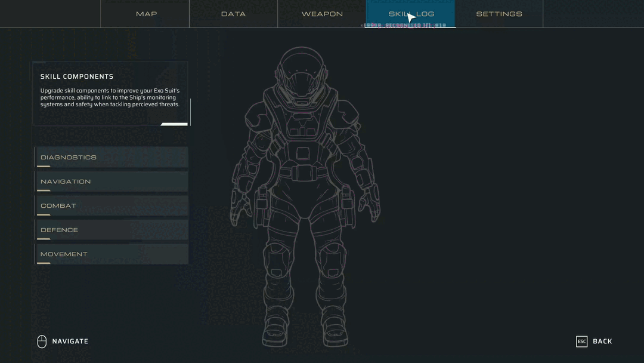Open the SETTINGS tab
The height and width of the screenshot is (363, 644).
499,13
